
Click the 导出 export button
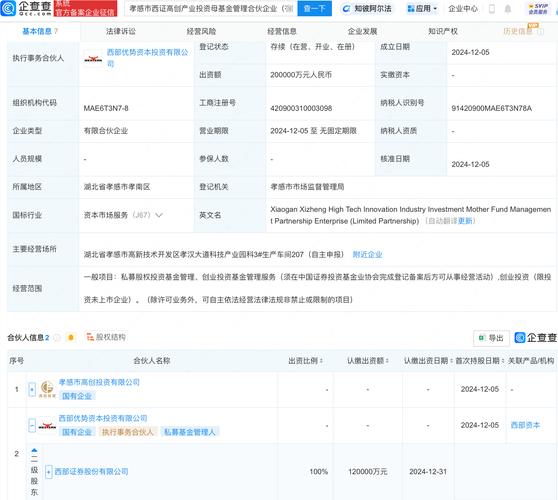(x=491, y=338)
